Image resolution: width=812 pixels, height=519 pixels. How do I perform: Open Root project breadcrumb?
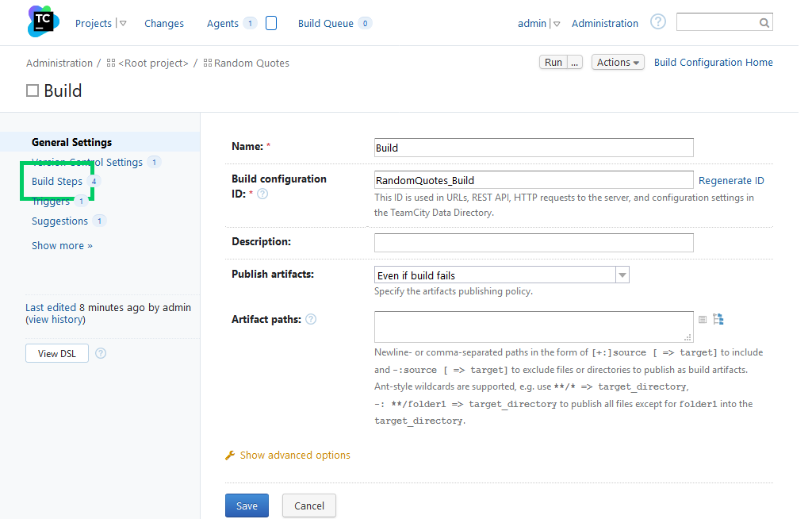coord(153,63)
